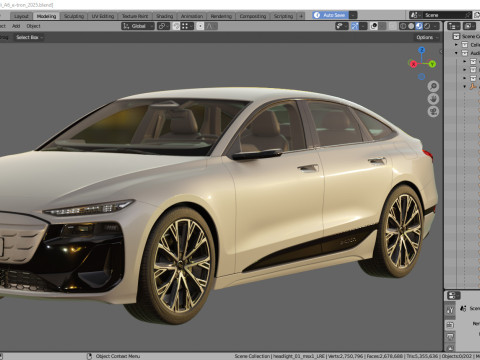Switch to the Scripting workspace tab
480x360 pixels.
click(x=283, y=16)
